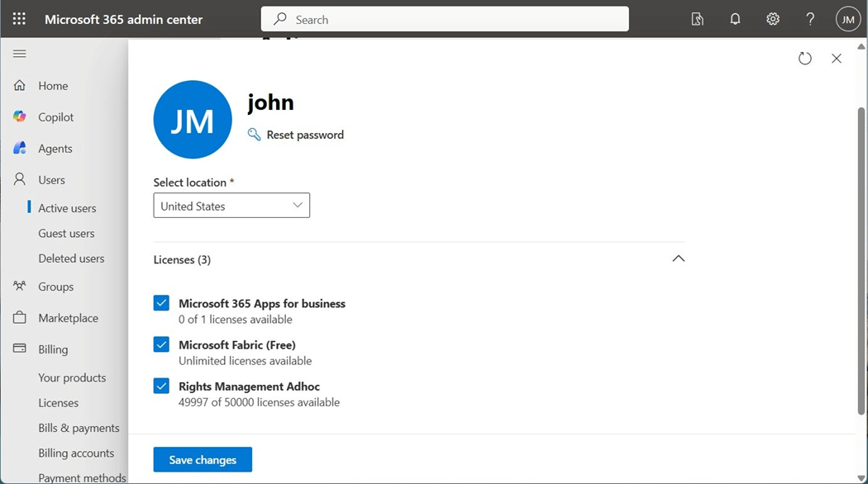
Task: Toggle the Rights Management Adhoc checkbox
Action: pyautogui.click(x=161, y=386)
